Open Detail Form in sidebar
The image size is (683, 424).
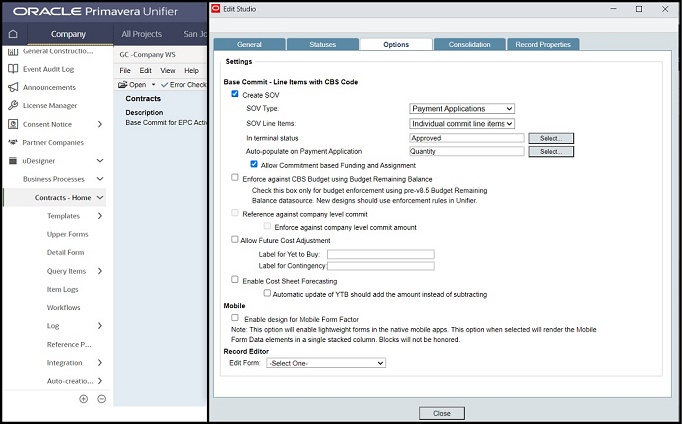[65, 252]
